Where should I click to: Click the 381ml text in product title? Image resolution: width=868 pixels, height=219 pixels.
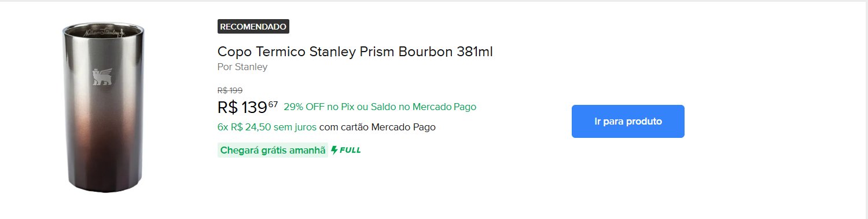(475, 52)
